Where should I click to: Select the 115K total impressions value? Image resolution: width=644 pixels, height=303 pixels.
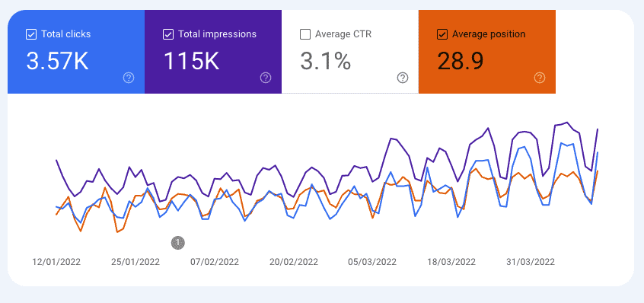click(191, 61)
